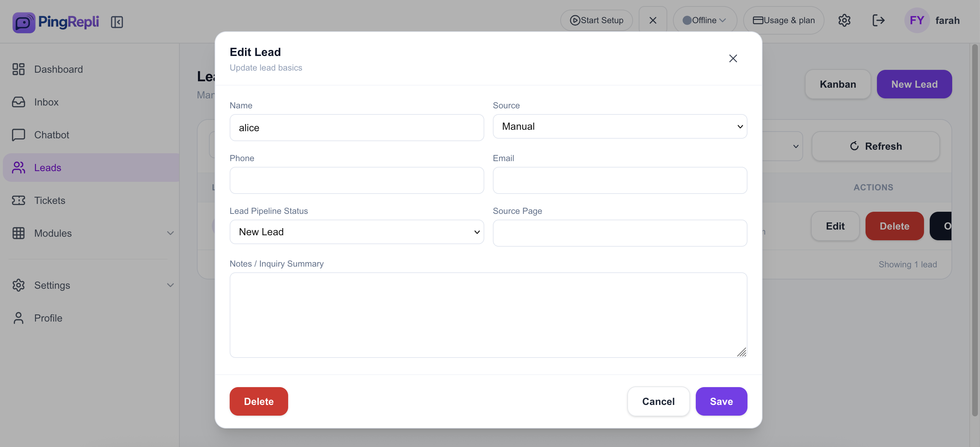
Task: Close the Edit Lead dialog
Action: click(733, 58)
